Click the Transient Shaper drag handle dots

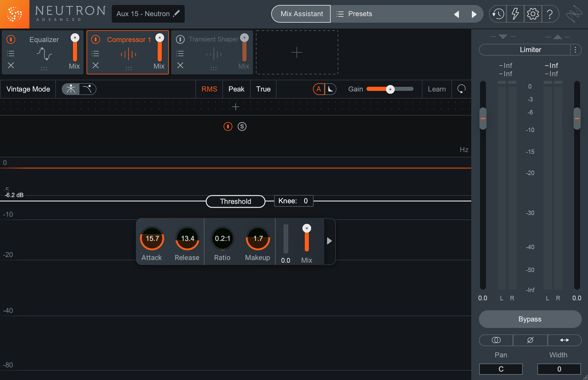pyautogui.click(x=214, y=68)
